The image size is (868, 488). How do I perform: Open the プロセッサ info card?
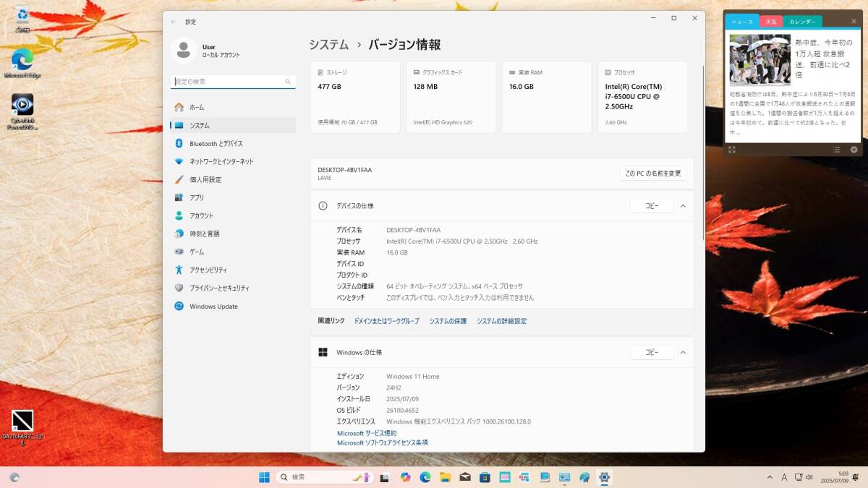(x=643, y=97)
